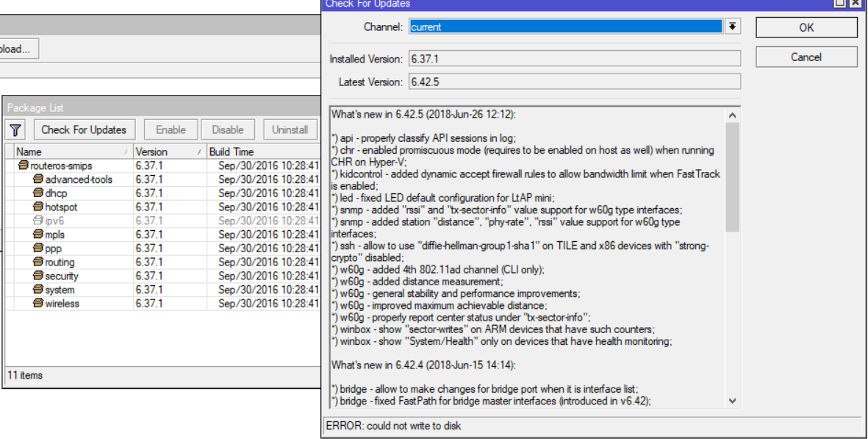The image size is (868, 439).
Task: Click the ppp package icon
Action: [x=38, y=249]
